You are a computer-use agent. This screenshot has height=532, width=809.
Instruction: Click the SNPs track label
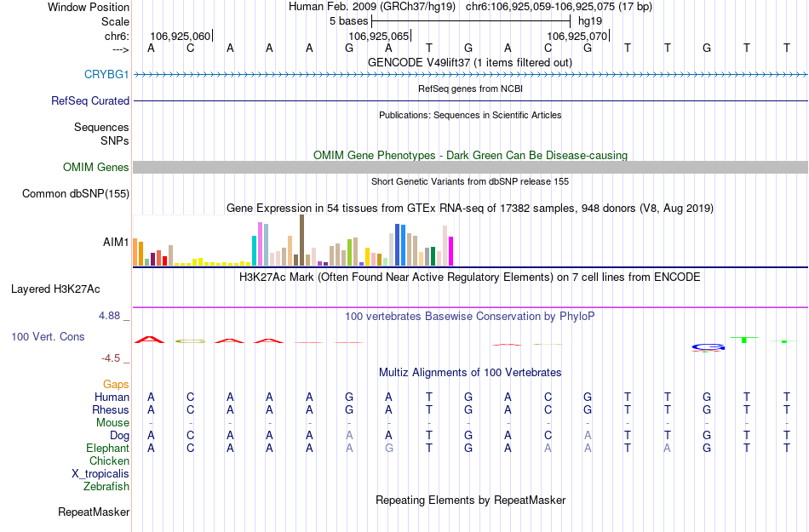pos(115,140)
